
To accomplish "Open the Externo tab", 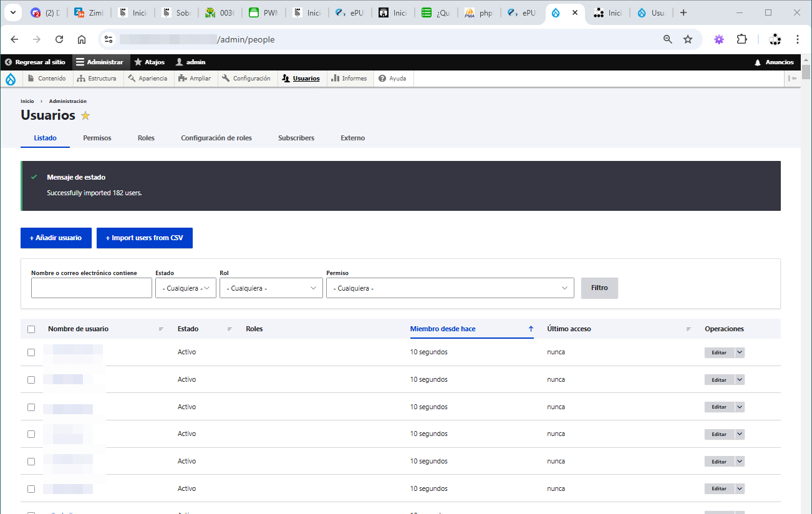I will coord(353,138).
